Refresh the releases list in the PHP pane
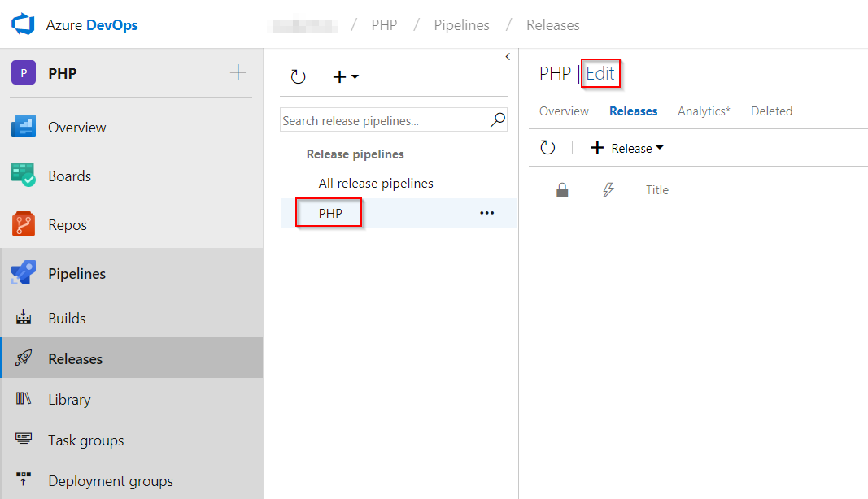Image resolution: width=868 pixels, height=499 pixels. (x=547, y=148)
